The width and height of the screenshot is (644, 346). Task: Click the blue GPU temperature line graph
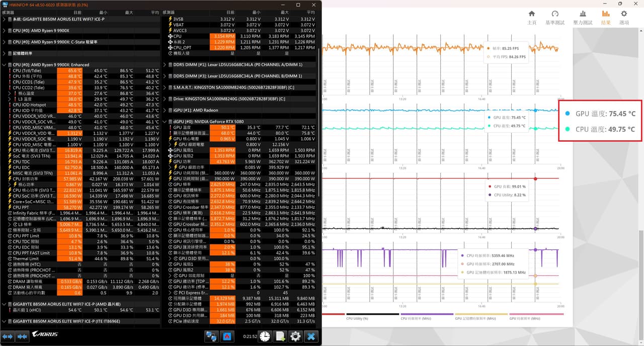coord(440,110)
